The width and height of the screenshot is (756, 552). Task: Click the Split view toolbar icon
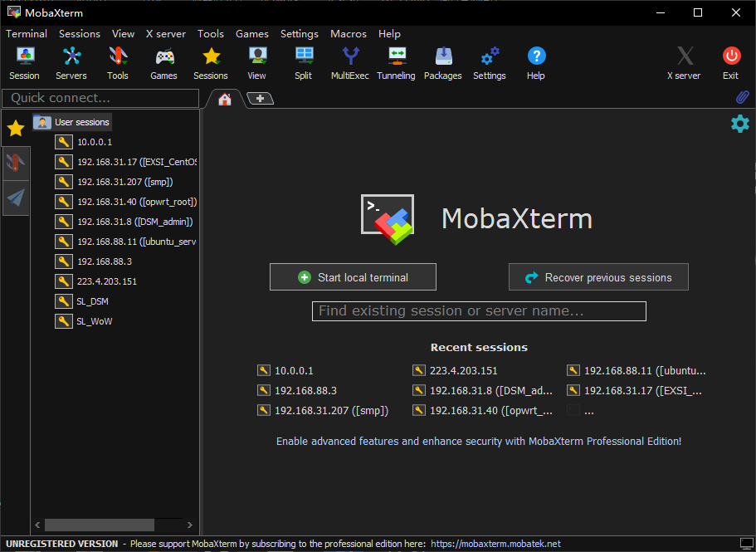pyautogui.click(x=304, y=63)
